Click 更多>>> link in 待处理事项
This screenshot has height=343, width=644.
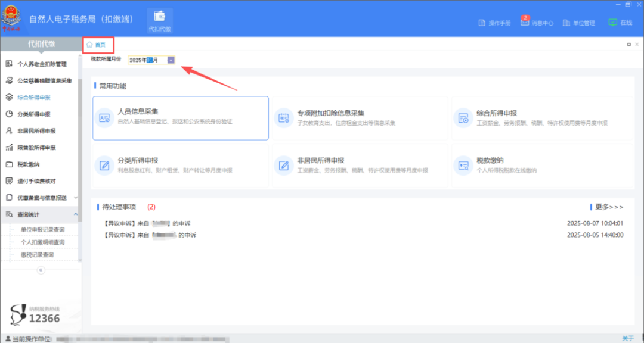608,207
